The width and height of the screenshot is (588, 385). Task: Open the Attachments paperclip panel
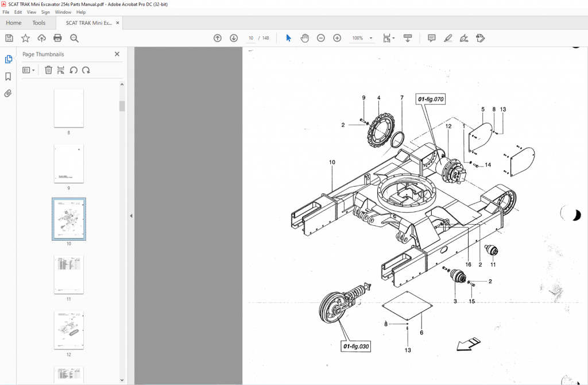[8, 94]
